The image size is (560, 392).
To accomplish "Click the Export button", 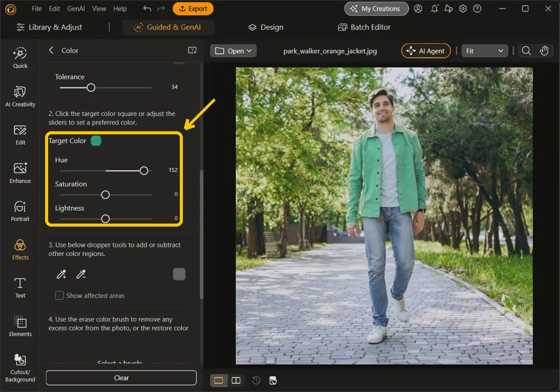I will click(193, 8).
